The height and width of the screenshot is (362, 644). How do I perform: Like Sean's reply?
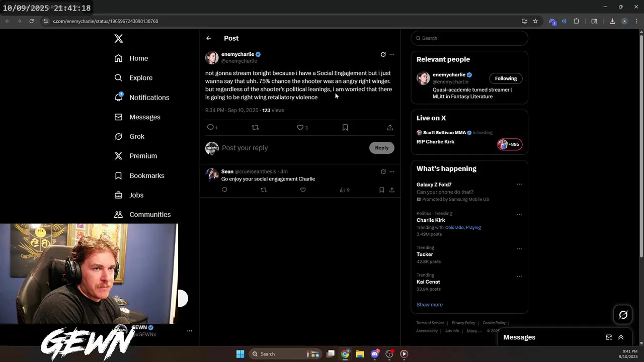pyautogui.click(x=303, y=190)
